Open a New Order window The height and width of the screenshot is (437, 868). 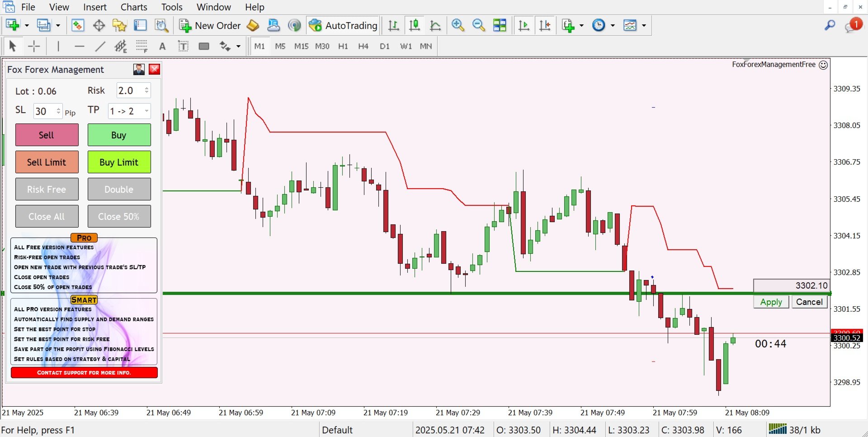pyautogui.click(x=209, y=25)
